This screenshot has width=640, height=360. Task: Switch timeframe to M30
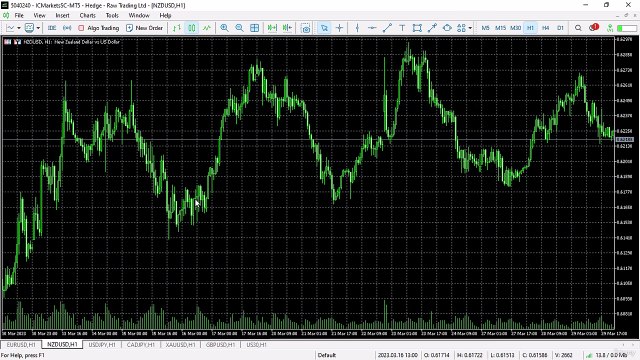click(x=516, y=28)
